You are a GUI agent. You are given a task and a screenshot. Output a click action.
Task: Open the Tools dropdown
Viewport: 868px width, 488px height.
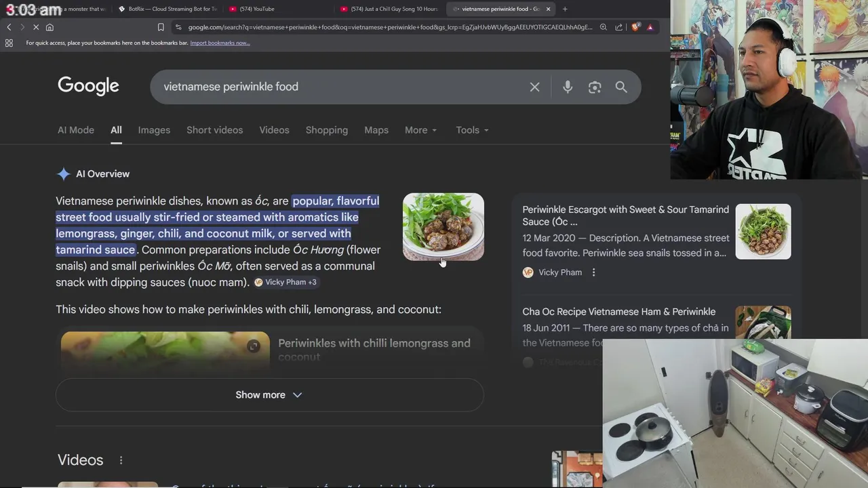click(x=472, y=130)
